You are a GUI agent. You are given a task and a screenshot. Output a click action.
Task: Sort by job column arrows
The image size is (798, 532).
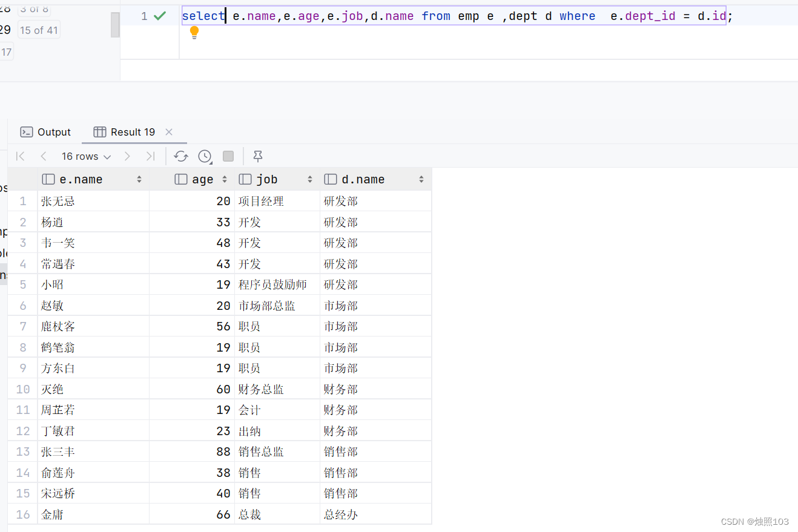coord(310,179)
